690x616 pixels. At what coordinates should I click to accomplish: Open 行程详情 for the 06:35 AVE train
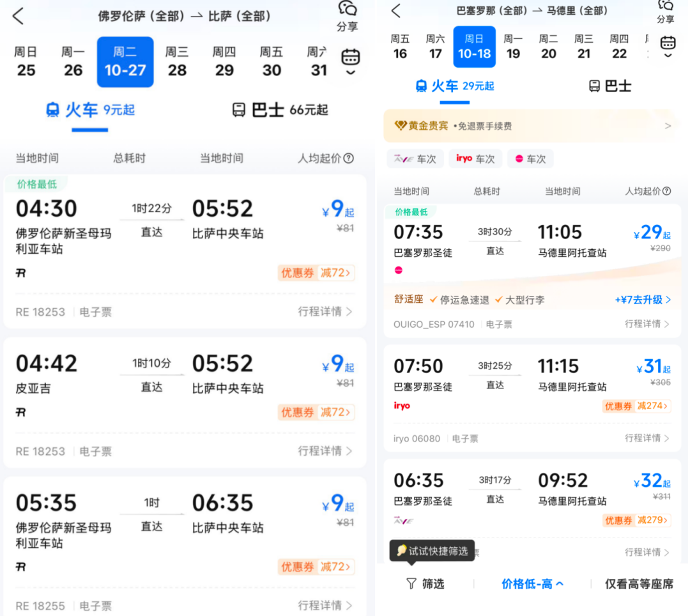coord(647,552)
